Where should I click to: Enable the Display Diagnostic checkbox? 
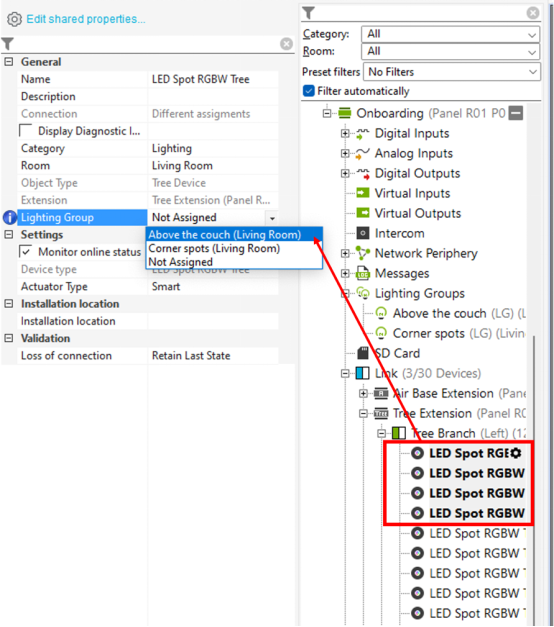coord(26,130)
